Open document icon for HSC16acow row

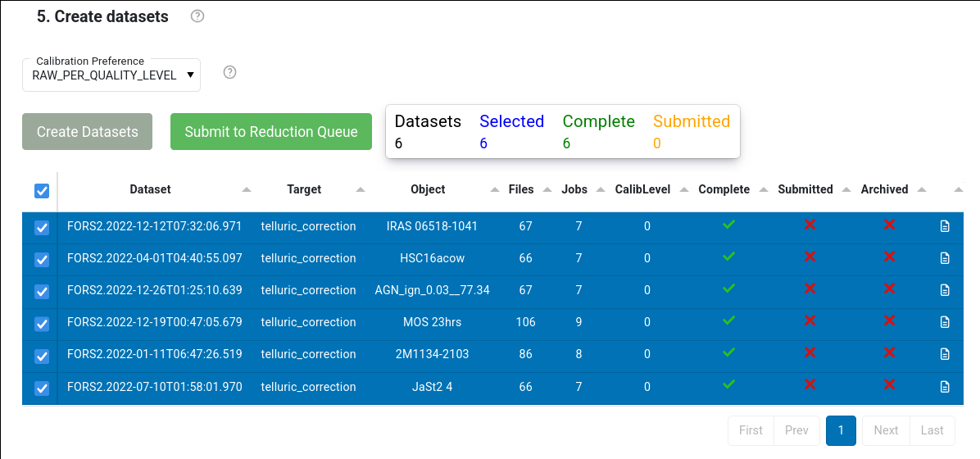click(945, 258)
